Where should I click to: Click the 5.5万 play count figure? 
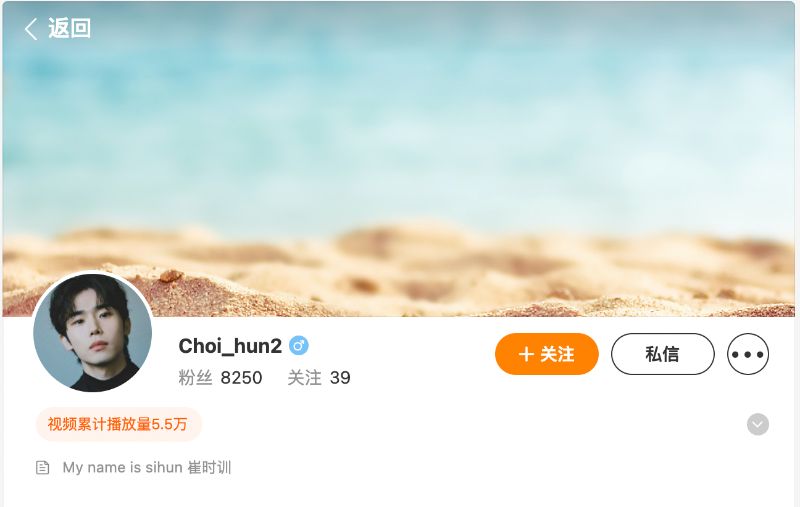point(169,424)
